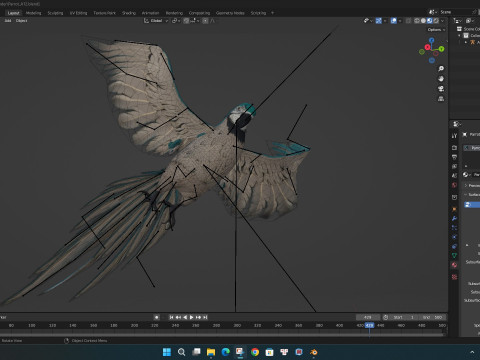480x360 pixels.
Task: Switch to material preview shading
Action: [x=430, y=21]
